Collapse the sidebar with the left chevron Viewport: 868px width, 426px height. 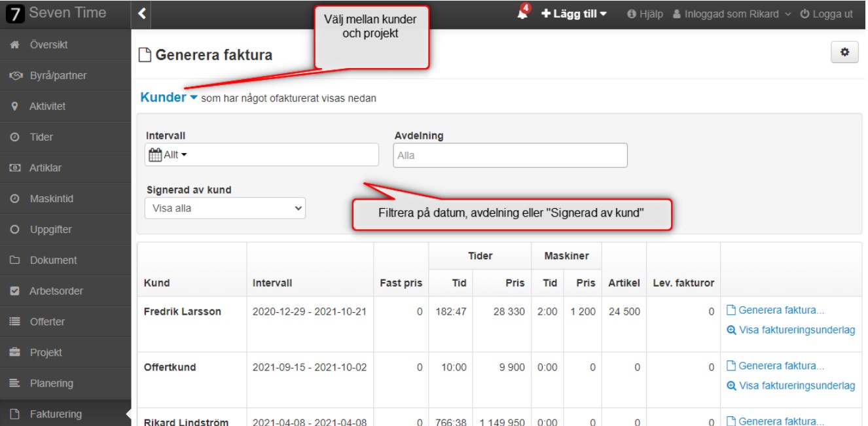tap(143, 14)
